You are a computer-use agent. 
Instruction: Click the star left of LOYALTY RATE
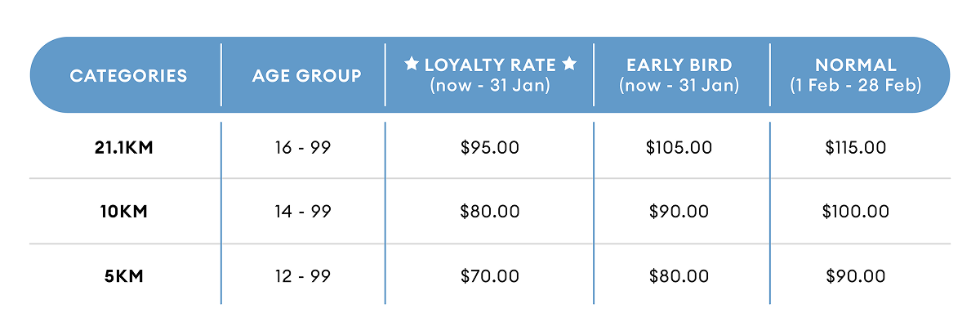pos(412,65)
